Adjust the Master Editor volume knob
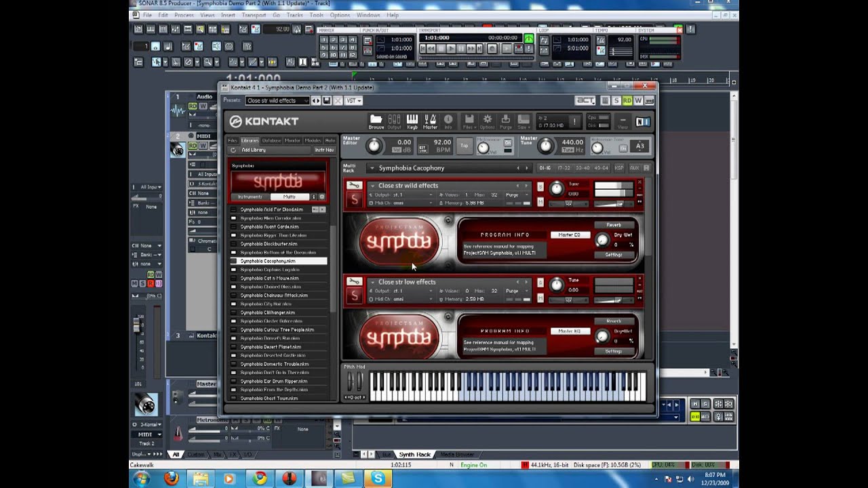The image size is (868, 488). 374,145
